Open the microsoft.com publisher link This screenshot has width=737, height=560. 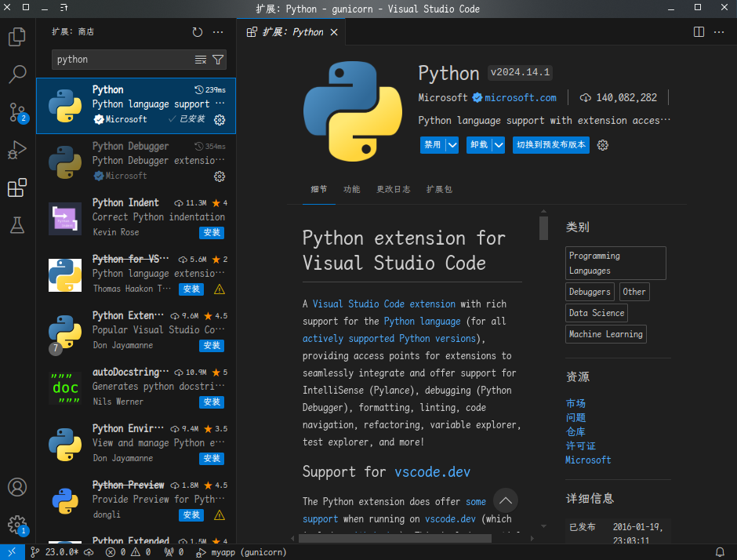coord(520,98)
